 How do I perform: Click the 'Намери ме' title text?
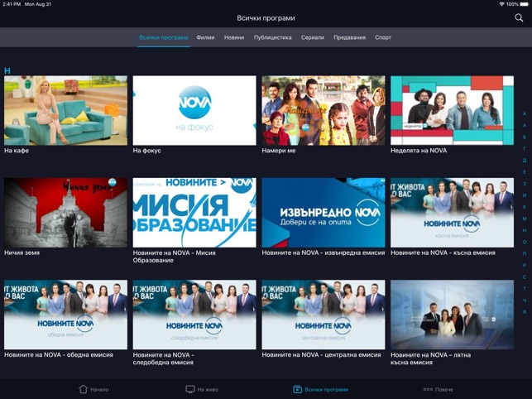[x=279, y=151]
